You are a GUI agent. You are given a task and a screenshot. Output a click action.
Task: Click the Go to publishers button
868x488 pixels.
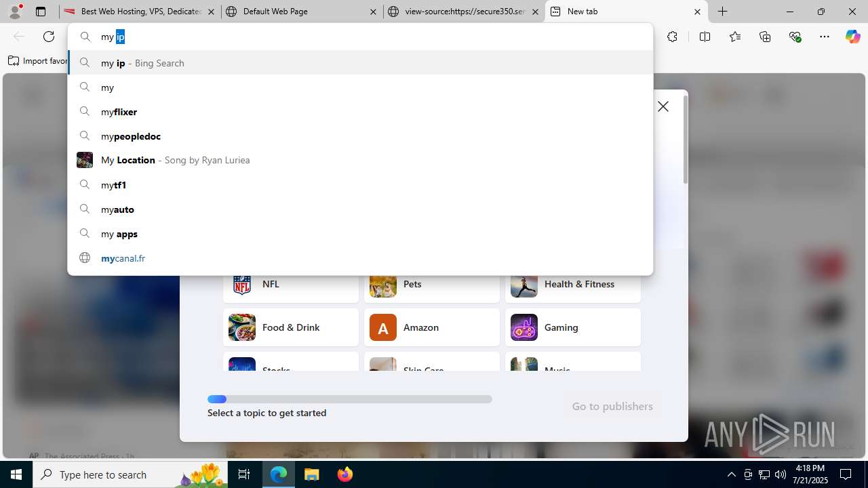pyautogui.click(x=612, y=406)
